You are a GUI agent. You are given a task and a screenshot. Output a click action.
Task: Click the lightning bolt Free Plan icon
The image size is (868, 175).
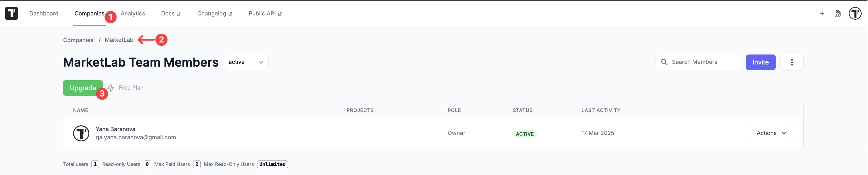[111, 88]
